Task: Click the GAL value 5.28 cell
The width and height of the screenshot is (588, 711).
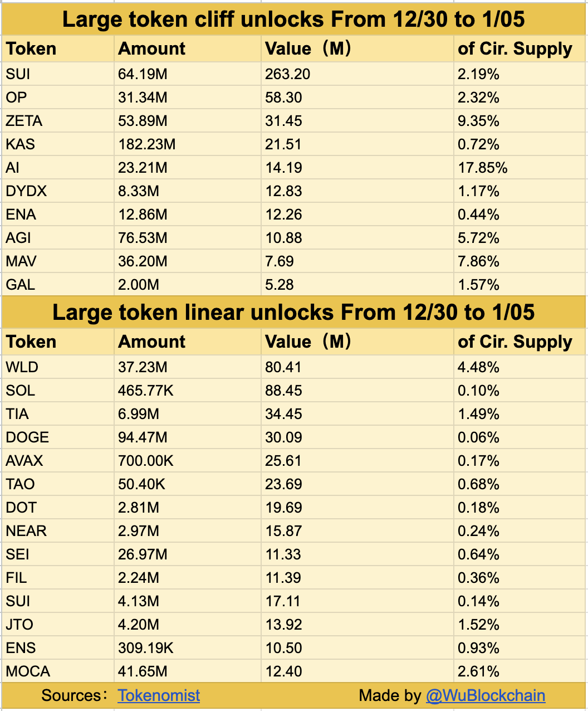Action: [280, 285]
